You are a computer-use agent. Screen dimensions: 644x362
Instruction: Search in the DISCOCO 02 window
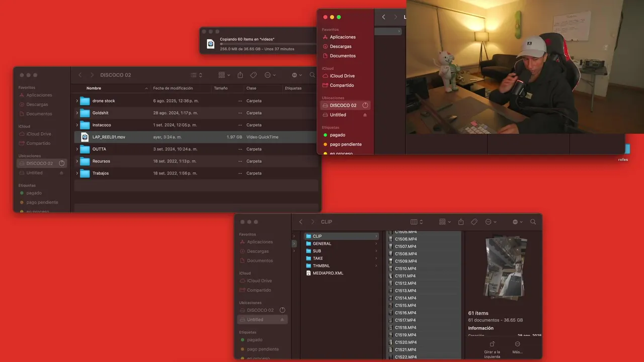tap(312, 75)
